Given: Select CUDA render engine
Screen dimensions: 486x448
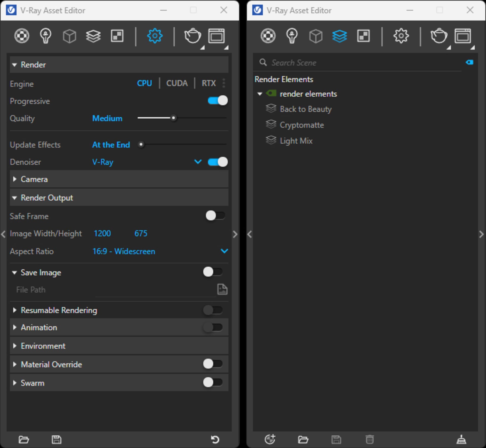Looking at the screenshot, I should pos(177,83).
